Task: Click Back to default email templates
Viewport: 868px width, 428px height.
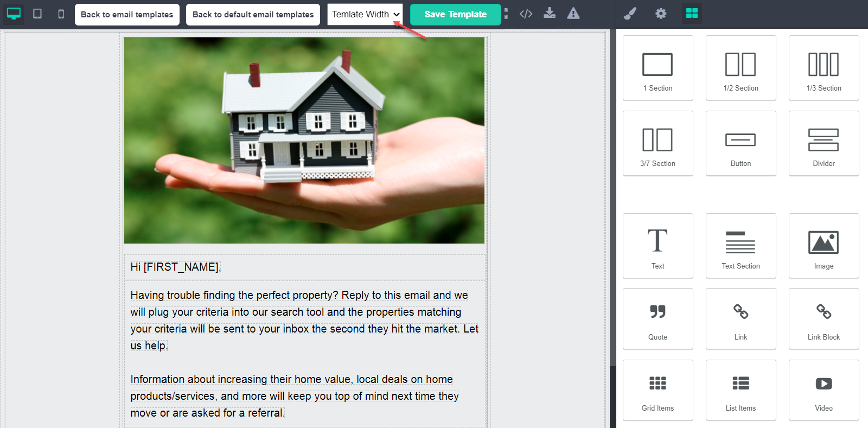Action: (253, 15)
